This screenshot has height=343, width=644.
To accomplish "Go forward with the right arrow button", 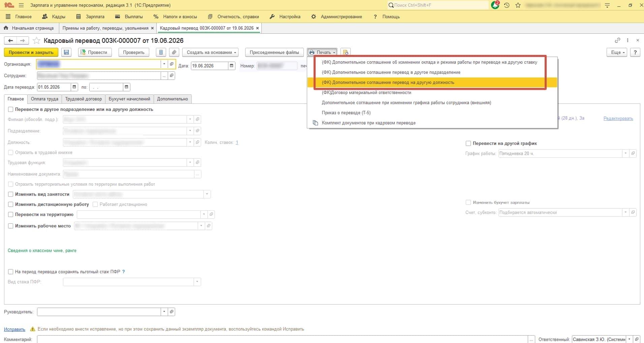I will click(x=23, y=41).
